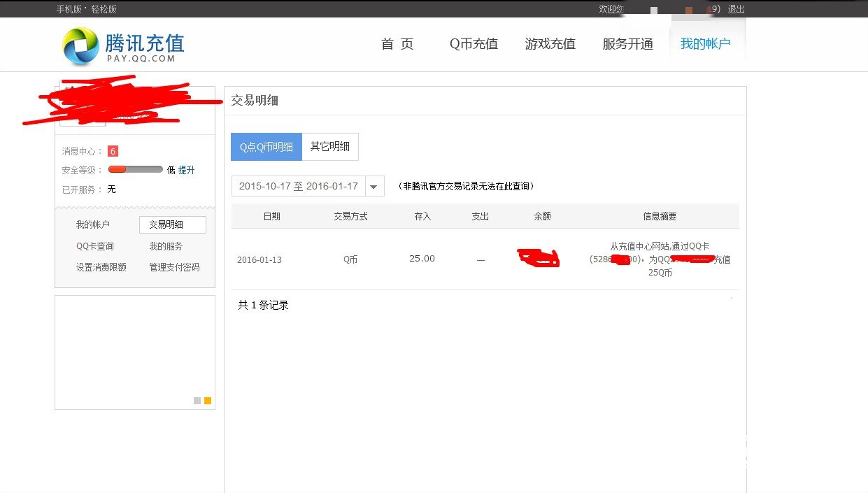Click the 2016-01-13 date cell
The image size is (868, 493).
tap(259, 259)
